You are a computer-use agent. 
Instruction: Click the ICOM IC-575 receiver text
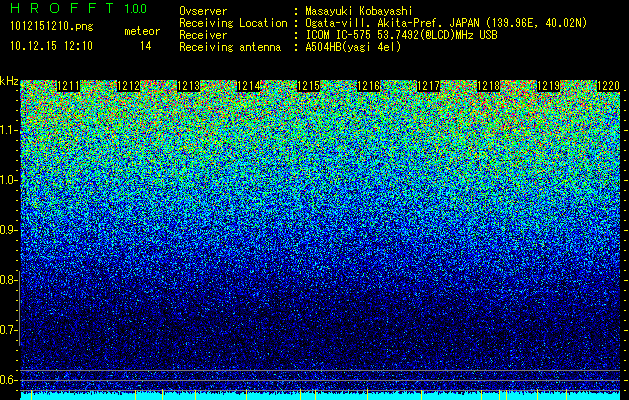coord(401,35)
